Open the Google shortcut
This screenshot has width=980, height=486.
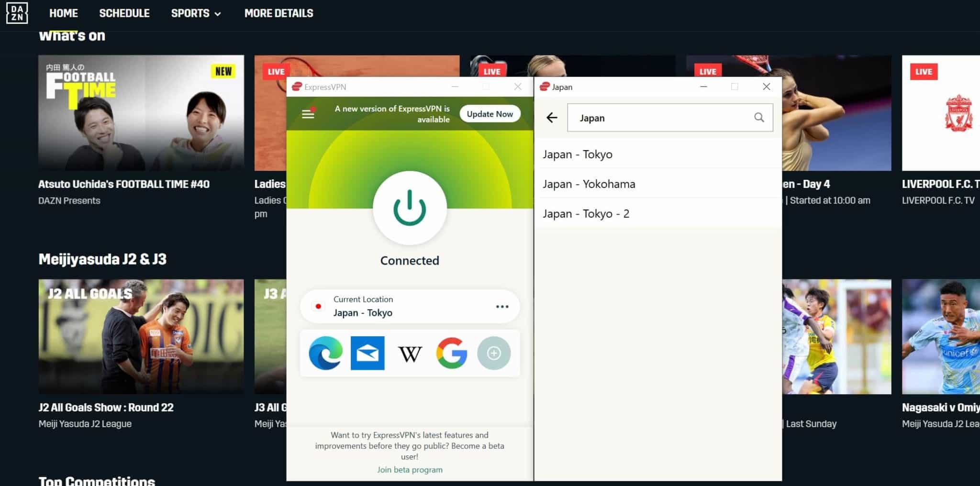452,353
